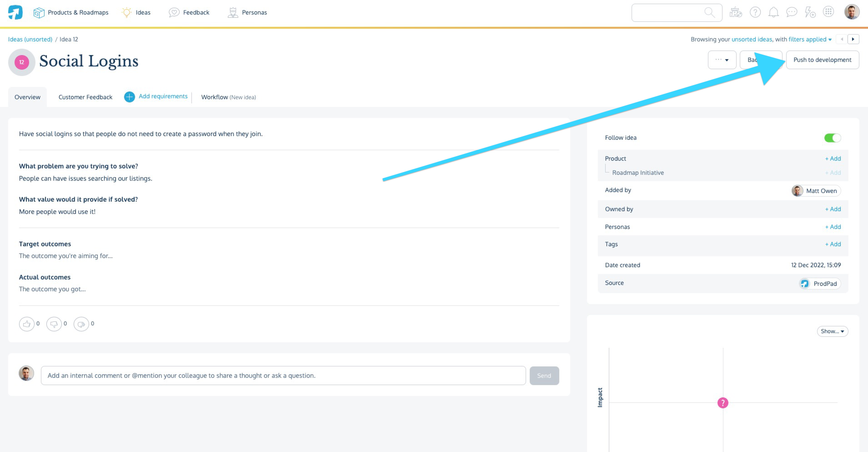Click the Ideas lightbulb icon
This screenshot has height=452, width=868.
tap(126, 12)
